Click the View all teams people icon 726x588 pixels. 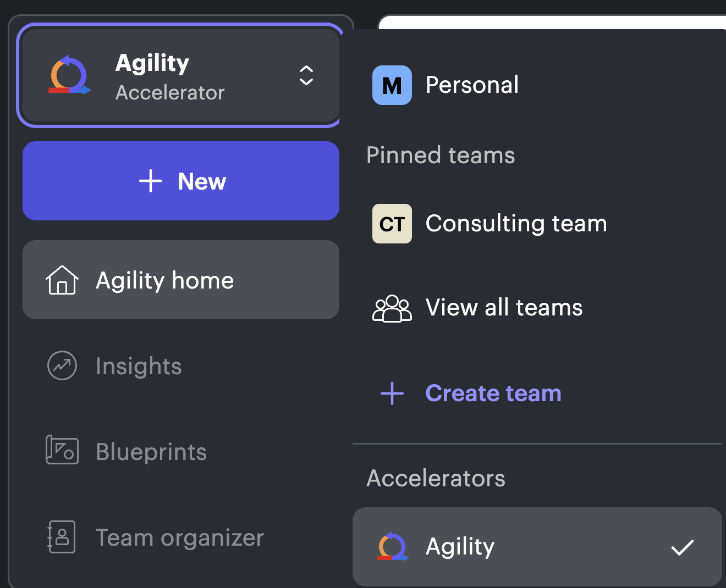point(392,308)
